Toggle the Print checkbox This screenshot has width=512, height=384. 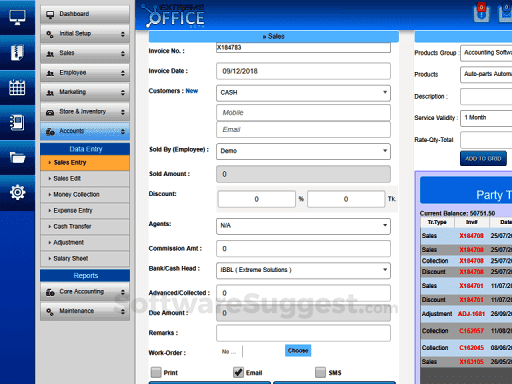[156, 372]
